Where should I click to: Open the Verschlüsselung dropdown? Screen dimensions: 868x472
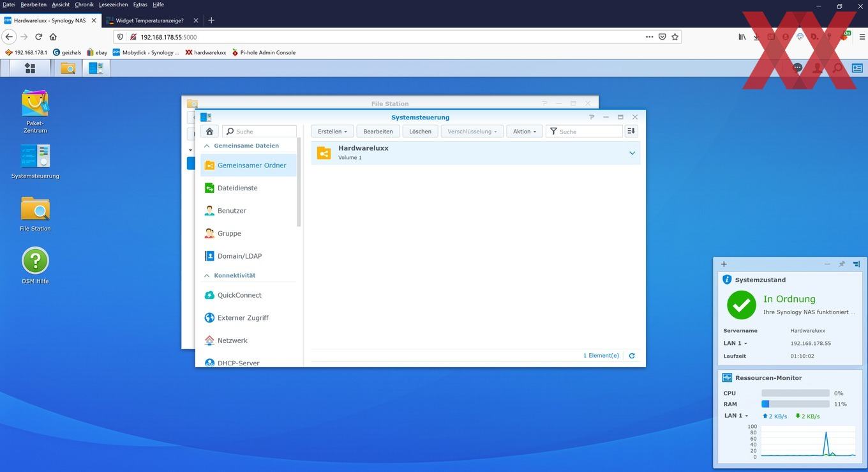(472, 131)
